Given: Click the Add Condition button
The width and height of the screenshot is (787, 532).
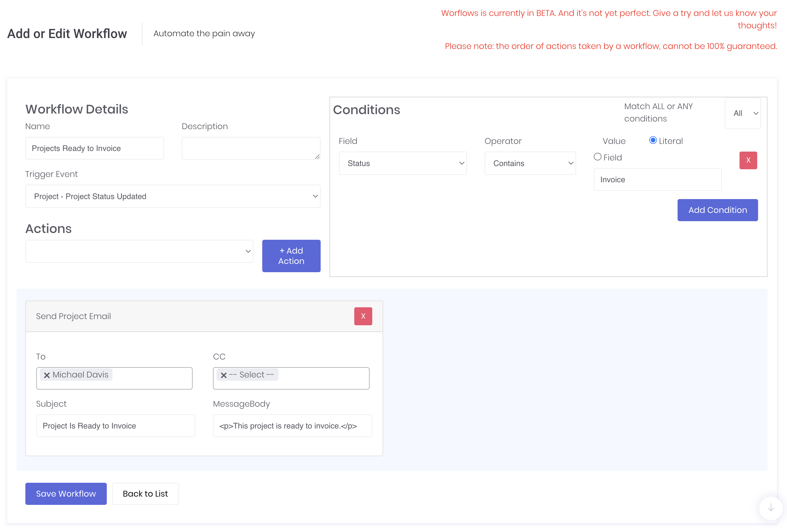Looking at the screenshot, I should click(x=717, y=210).
